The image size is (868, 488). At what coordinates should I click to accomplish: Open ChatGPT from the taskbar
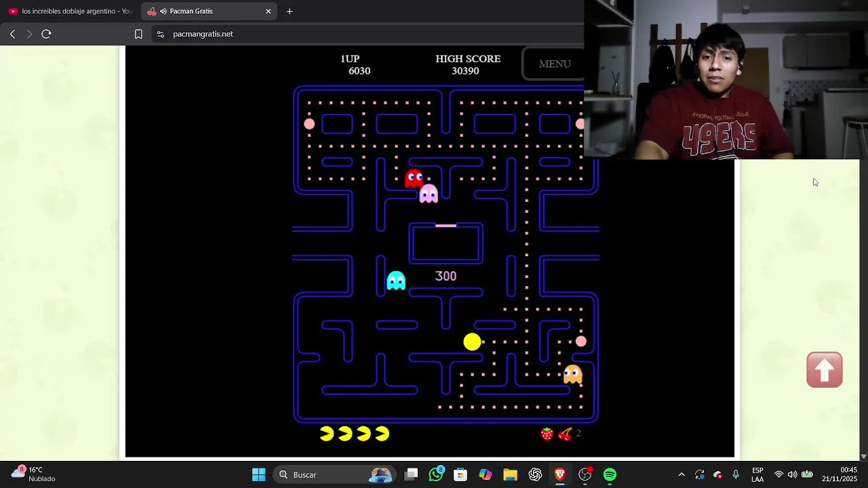point(535,474)
